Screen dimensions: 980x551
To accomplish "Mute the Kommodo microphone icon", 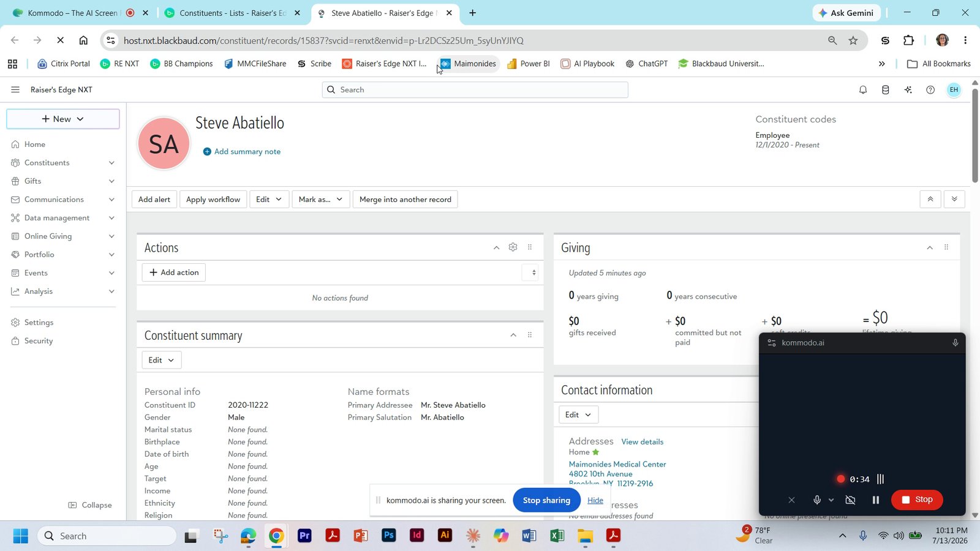I will 817,500.
